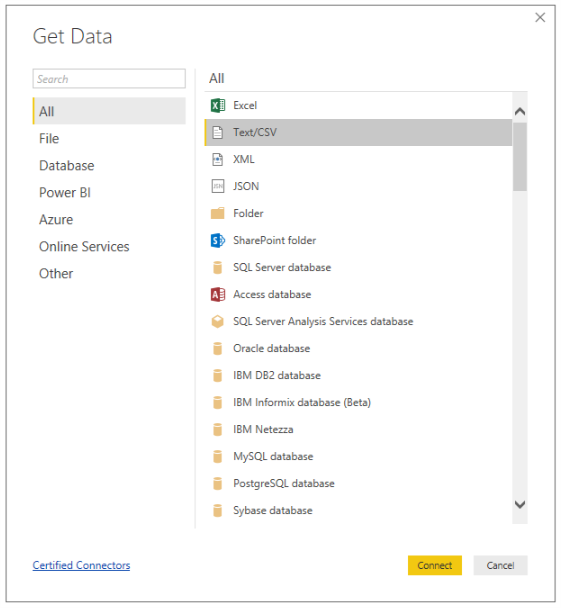The image size is (561, 608).
Task: Click the Sybase database icon
Action: [x=217, y=511]
